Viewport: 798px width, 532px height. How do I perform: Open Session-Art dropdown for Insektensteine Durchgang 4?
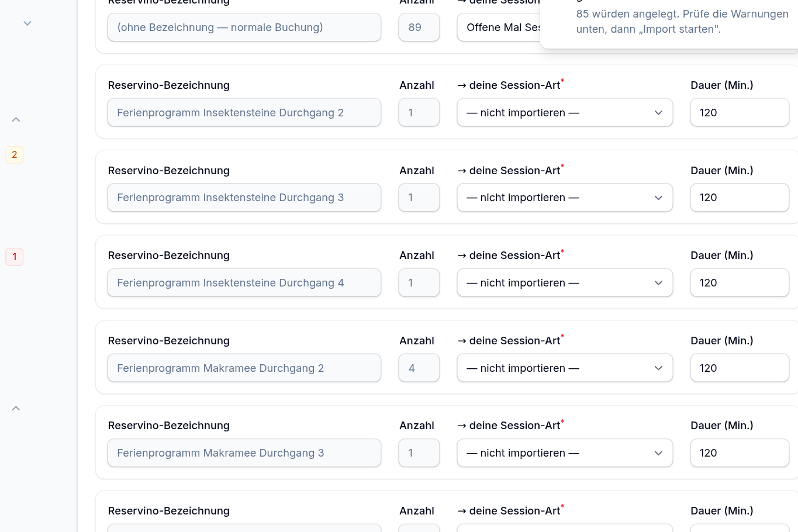[x=565, y=283]
